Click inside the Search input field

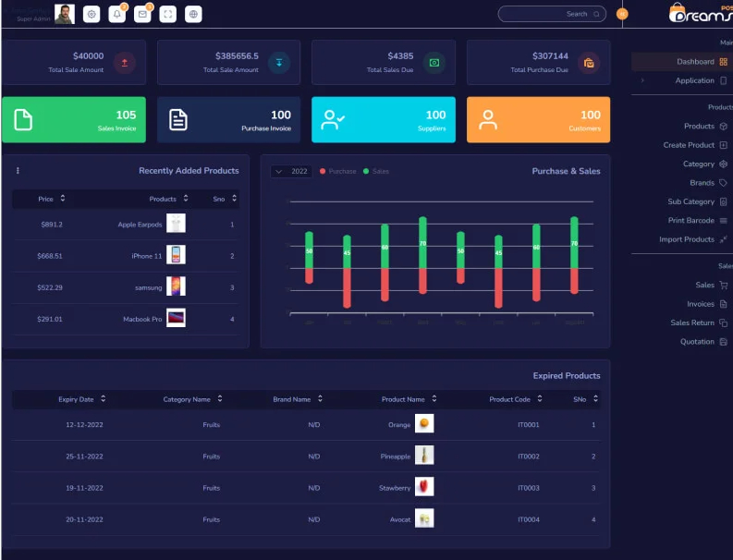point(552,14)
